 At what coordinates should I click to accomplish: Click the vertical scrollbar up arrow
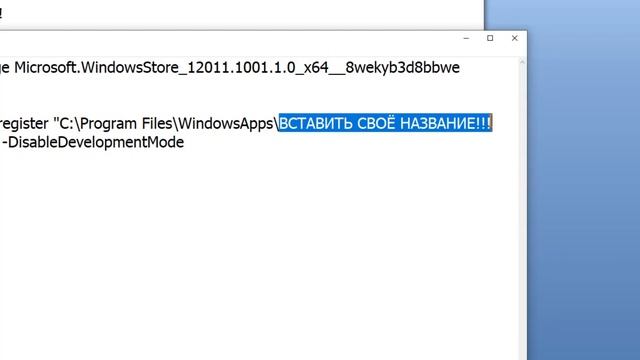pos(522,62)
